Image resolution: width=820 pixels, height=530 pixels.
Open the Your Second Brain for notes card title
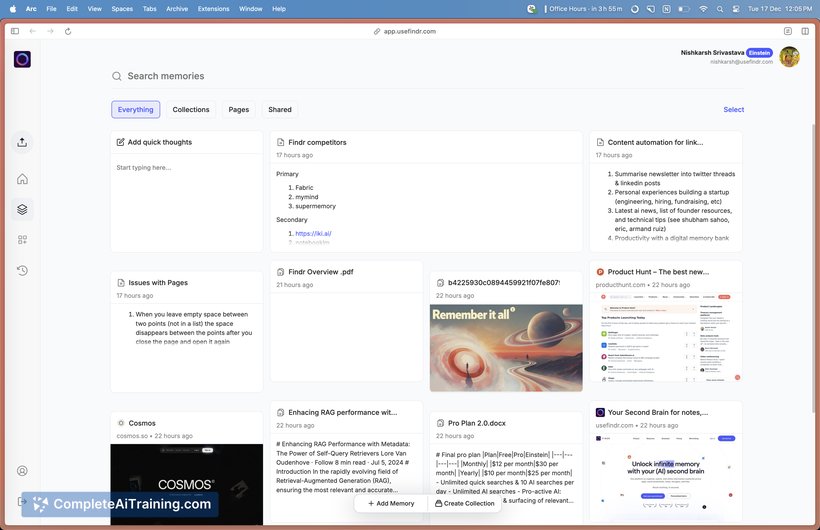coord(658,412)
